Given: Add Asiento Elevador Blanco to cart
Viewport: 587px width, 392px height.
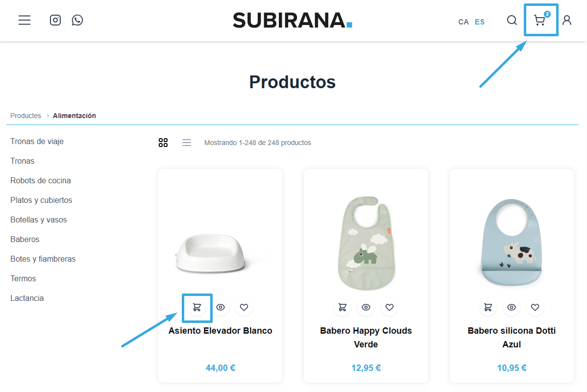Looking at the screenshot, I should (197, 307).
